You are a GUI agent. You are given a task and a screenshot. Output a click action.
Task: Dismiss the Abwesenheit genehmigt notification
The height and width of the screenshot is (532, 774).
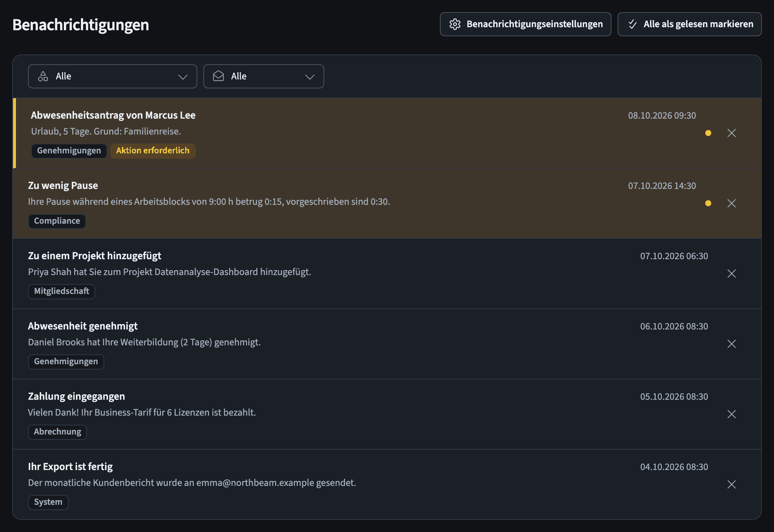pos(731,344)
